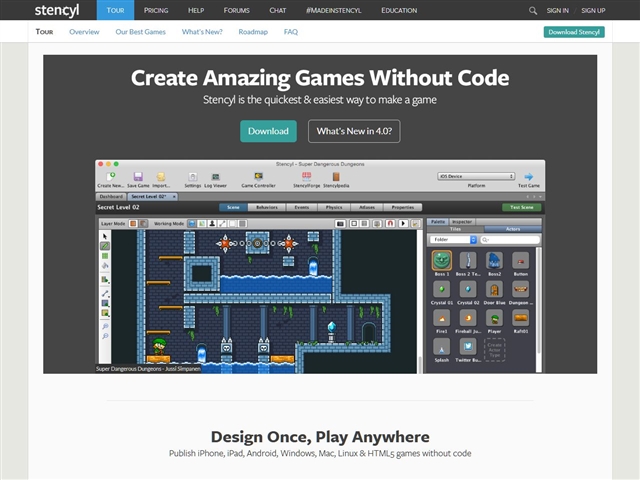Click the Sign Up link

pos(593,11)
